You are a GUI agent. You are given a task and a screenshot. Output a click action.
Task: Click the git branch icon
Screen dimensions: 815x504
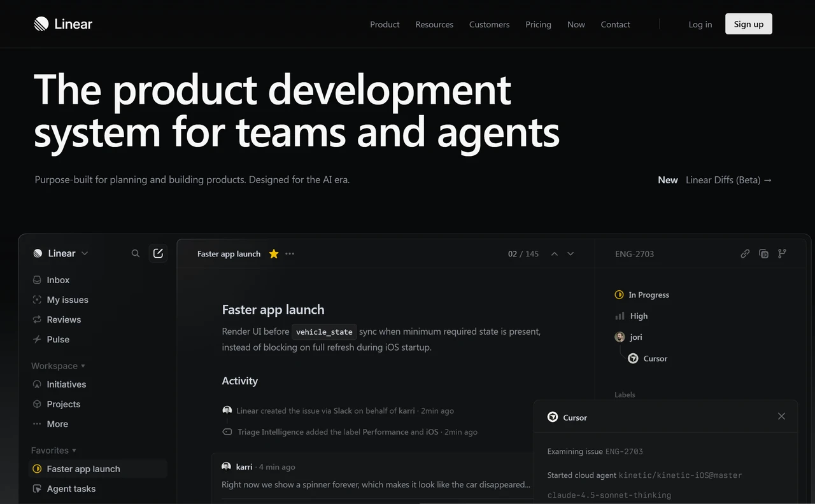781,253
